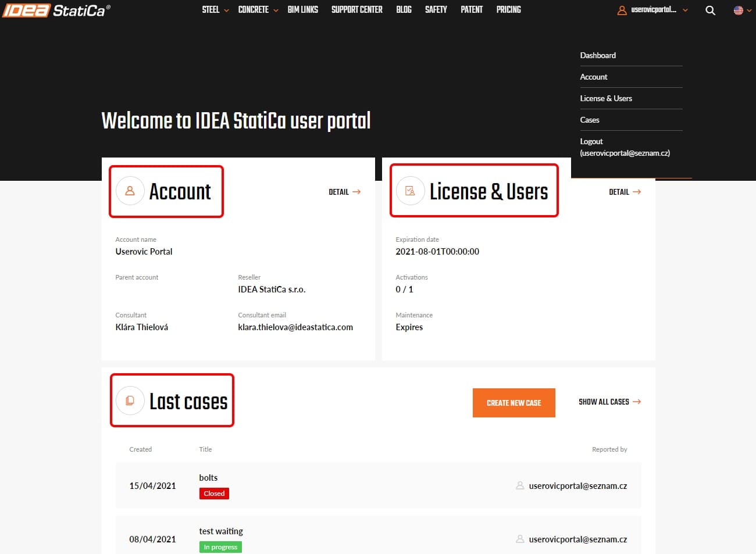Click consultant name Klára Thielová

tap(142, 327)
